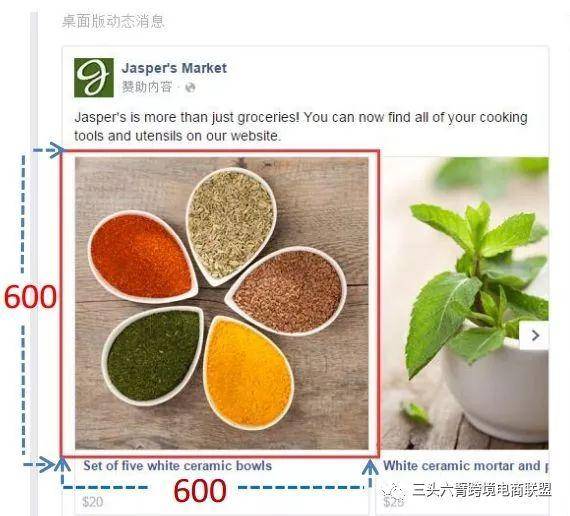The image size is (570, 516).
Task: Open 'Set of five white ceramic bowls' link
Action: point(177,466)
